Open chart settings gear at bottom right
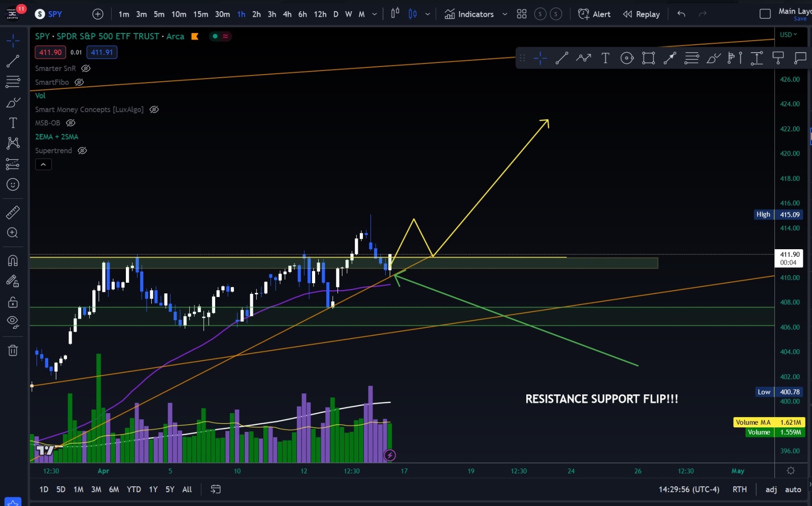The height and width of the screenshot is (506, 812). 791,471
